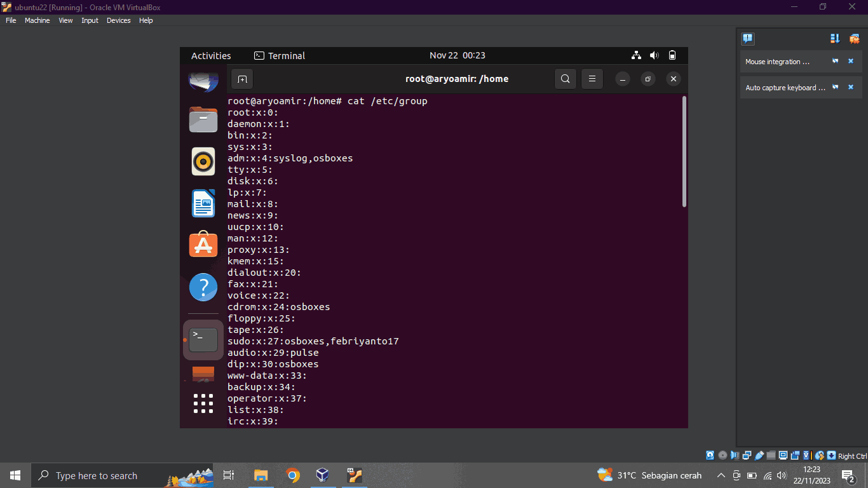Launch Rhythmbox from the dock
This screenshot has height=488, width=868.
click(203, 161)
